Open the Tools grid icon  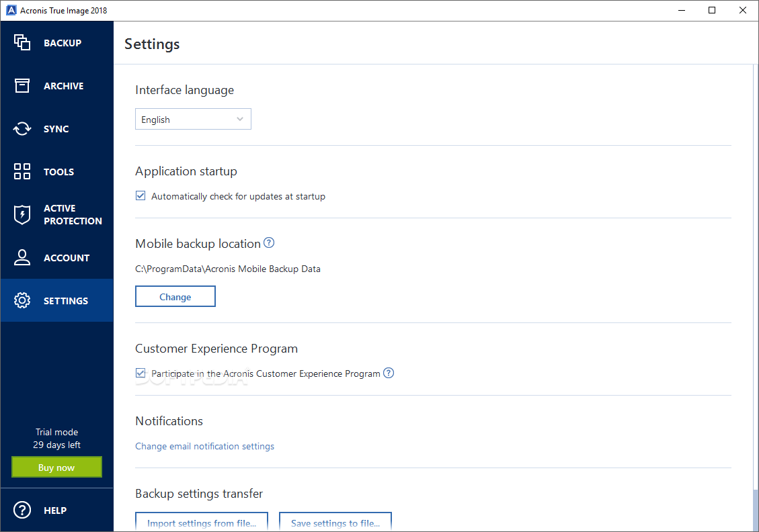22,171
